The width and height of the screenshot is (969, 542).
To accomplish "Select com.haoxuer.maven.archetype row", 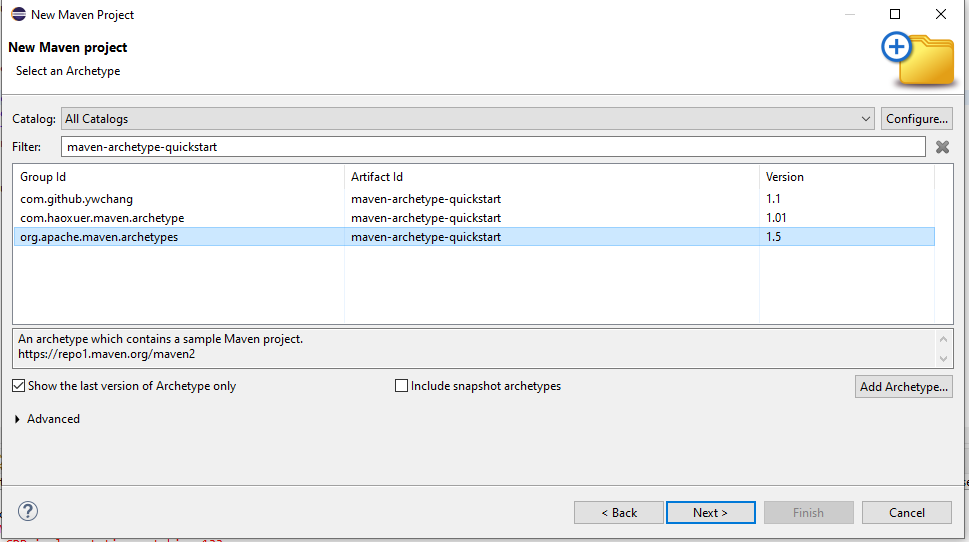I will tap(474, 218).
